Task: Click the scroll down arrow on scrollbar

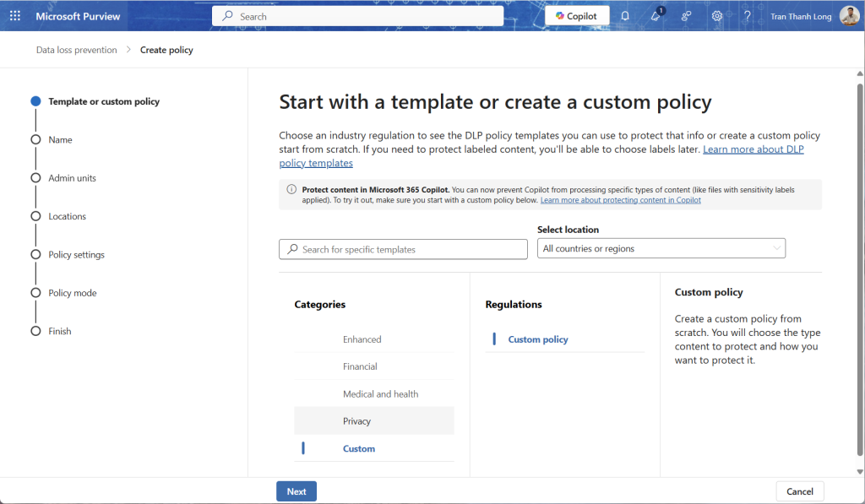Action: pos(860,472)
